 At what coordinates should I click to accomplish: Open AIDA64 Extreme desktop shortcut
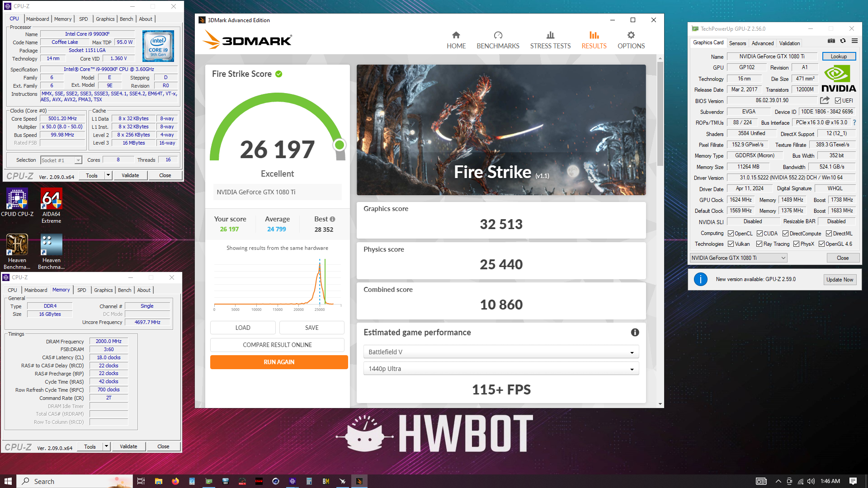point(51,206)
